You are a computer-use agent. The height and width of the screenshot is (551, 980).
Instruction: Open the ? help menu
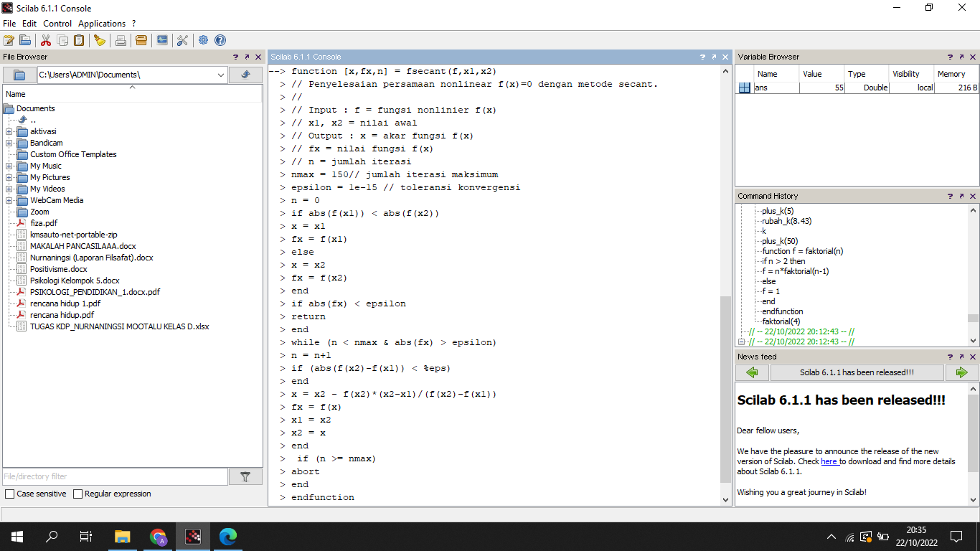click(x=133, y=24)
